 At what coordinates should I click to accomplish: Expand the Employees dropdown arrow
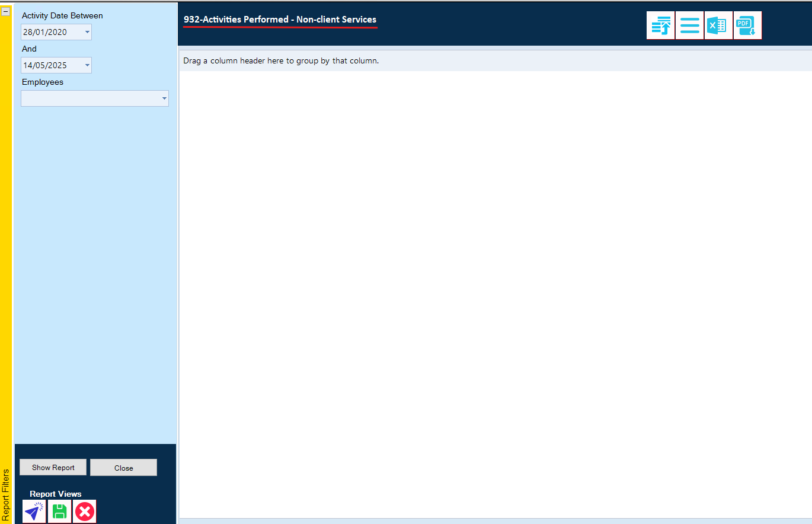tap(164, 98)
